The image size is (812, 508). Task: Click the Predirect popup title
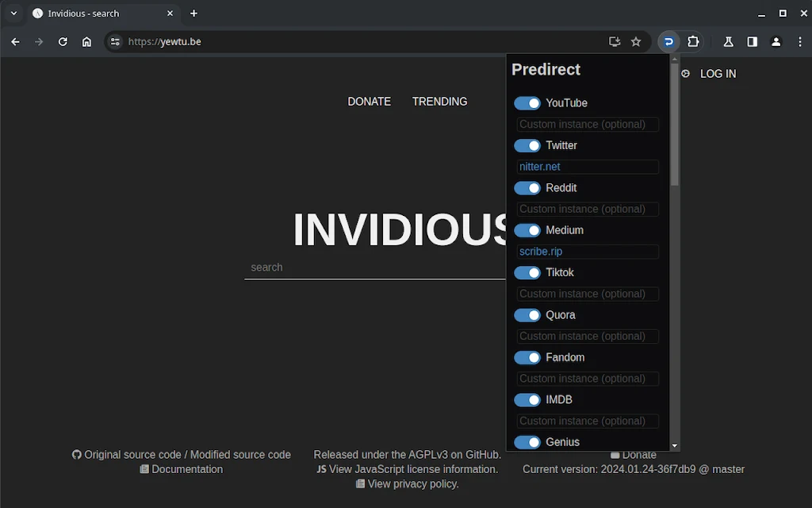point(546,70)
